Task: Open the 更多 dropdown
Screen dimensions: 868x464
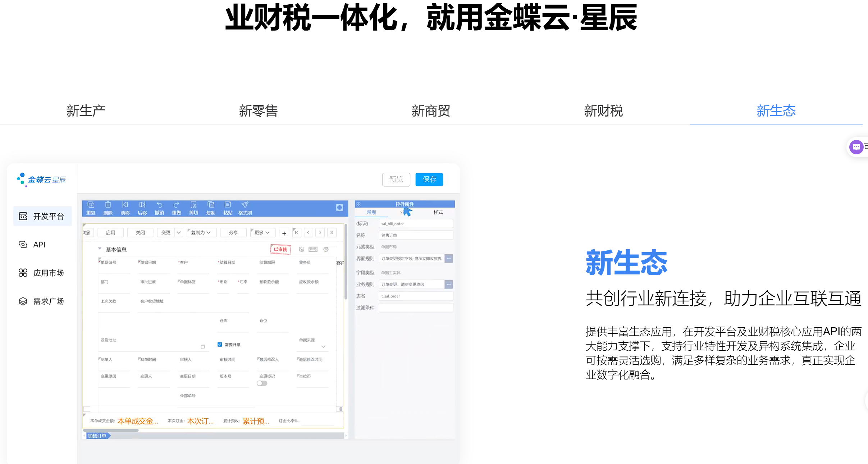Action: click(262, 232)
